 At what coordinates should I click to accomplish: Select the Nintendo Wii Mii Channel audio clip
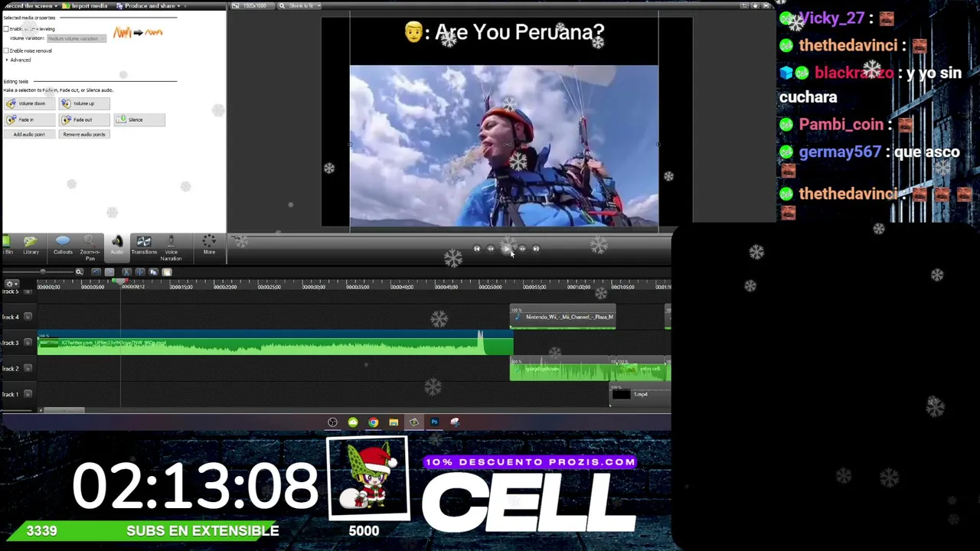click(563, 317)
